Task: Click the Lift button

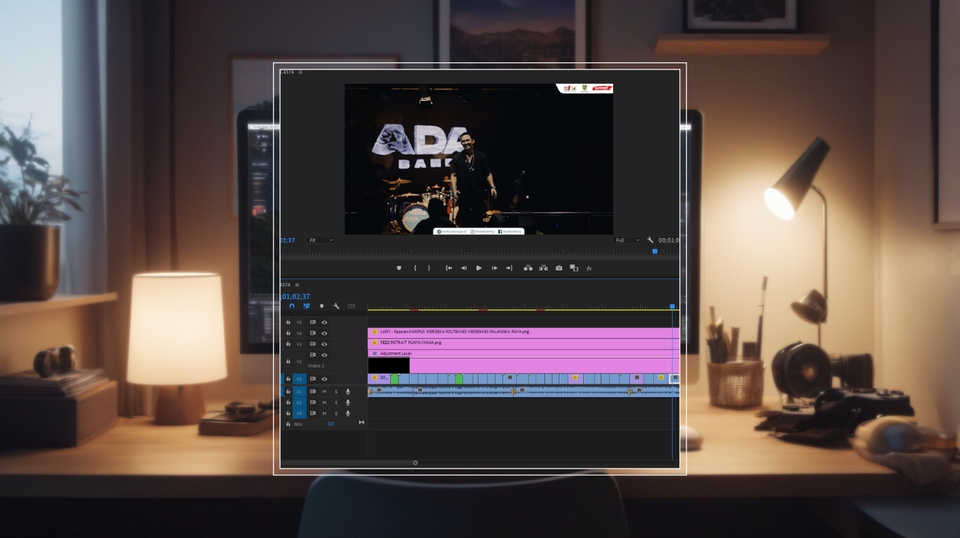Action: [528, 268]
